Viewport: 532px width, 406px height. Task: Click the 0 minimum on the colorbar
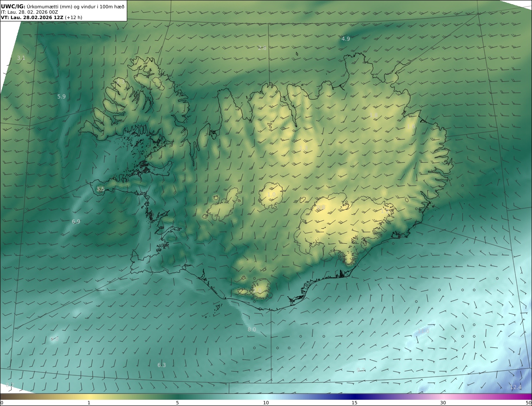[2, 403]
